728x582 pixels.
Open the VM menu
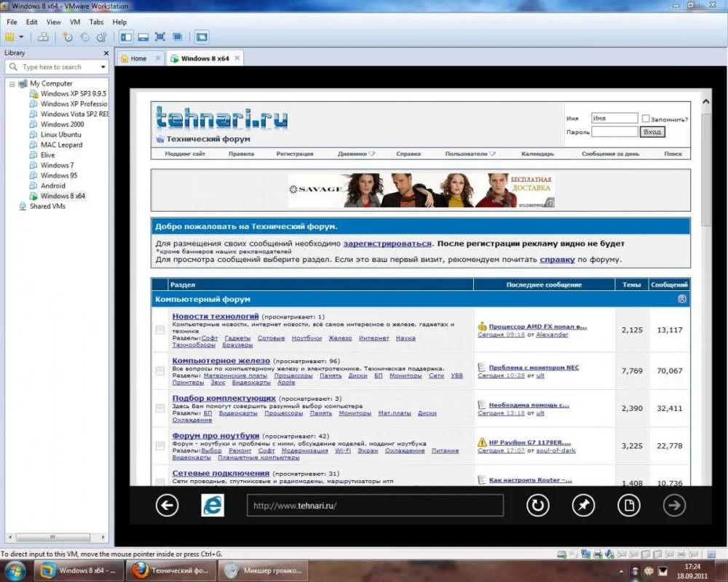tap(75, 22)
